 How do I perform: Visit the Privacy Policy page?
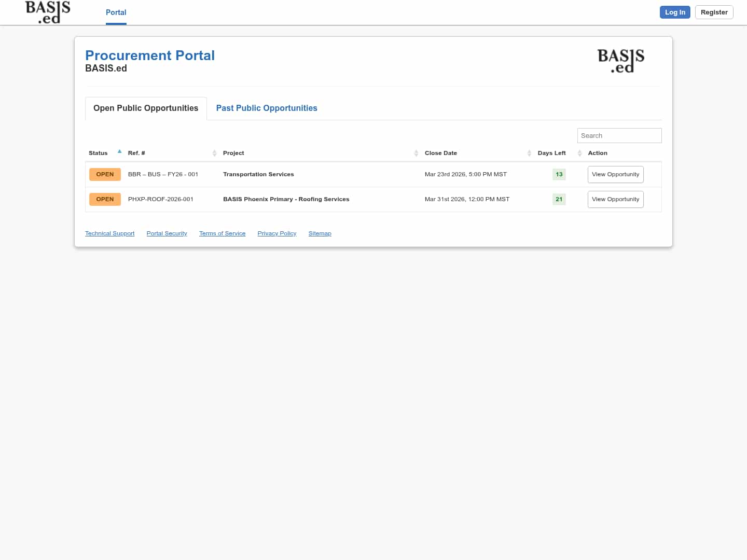pos(276,233)
